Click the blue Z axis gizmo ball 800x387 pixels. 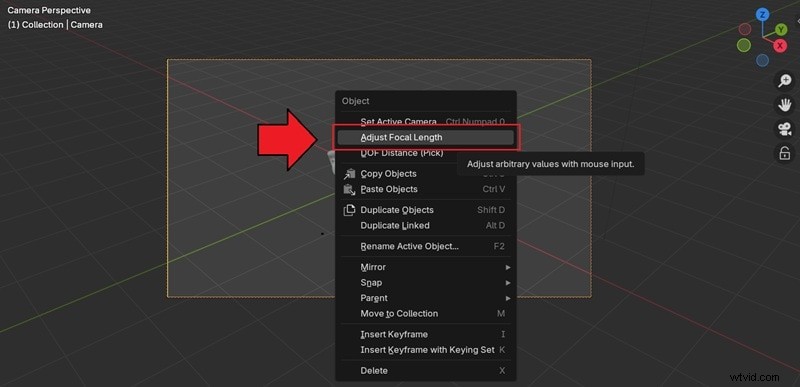[763, 14]
